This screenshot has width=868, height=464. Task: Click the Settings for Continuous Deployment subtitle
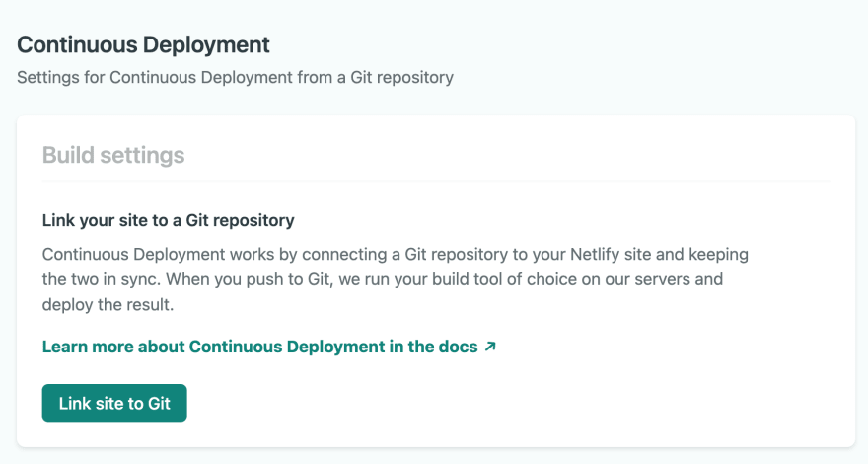point(235,77)
